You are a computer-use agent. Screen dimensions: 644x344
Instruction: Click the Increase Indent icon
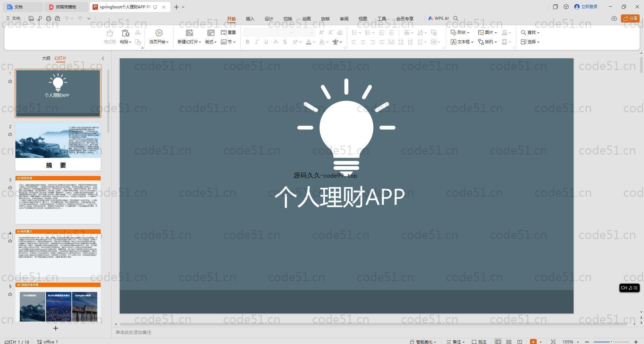click(x=391, y=33)
